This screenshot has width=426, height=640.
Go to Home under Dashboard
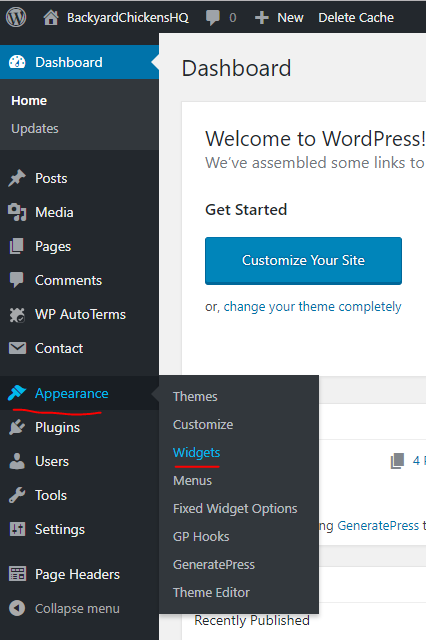[x=29, y=101]
